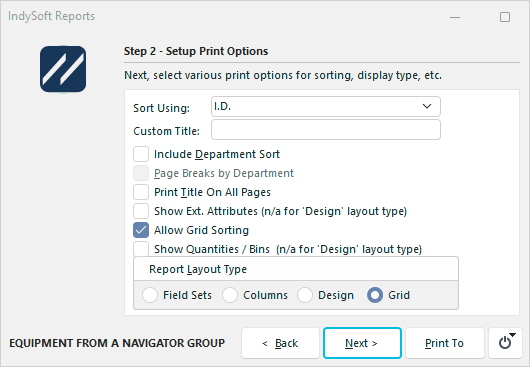Click the IndySoft logo icon
The image size is (530, 367).
tap(63, 69)
